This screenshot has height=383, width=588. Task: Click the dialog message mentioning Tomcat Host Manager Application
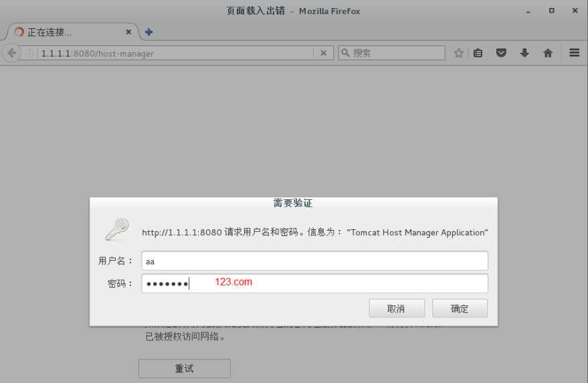coord(315,233)
